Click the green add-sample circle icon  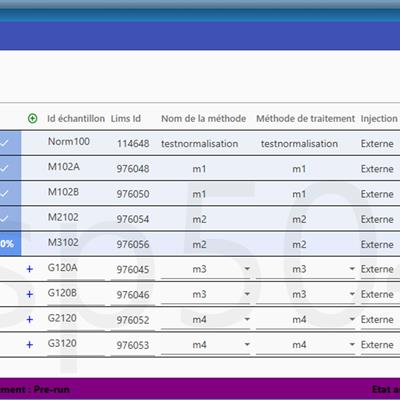coord(32,118)
